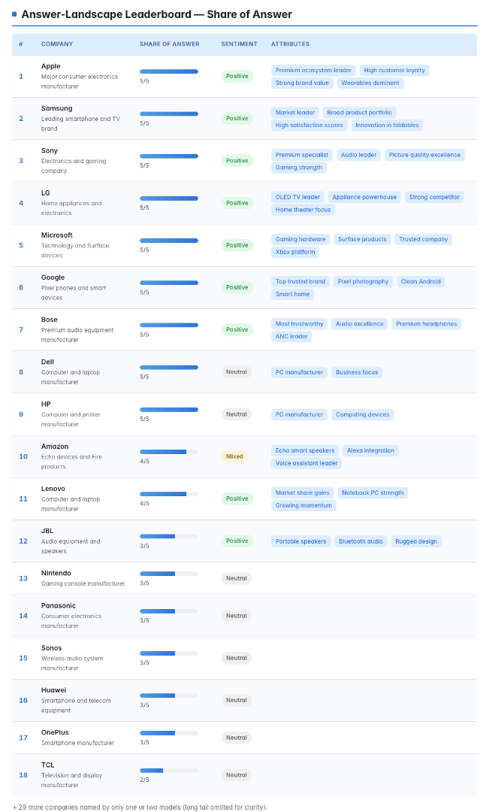Click the Sony company name
The image size is (504, 812).
[x=49, y=150]
